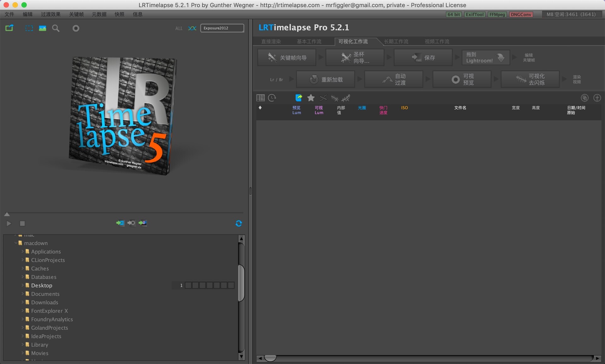Open the 元数据 menu
This screenshot has width=605, height=364.
(99, 14)
